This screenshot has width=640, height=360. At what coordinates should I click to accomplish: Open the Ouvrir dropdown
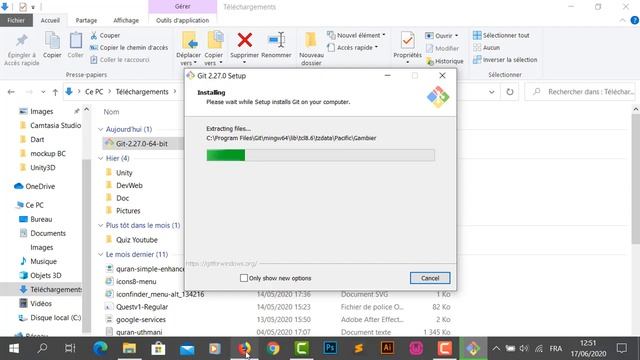click(x=441, y=36)
